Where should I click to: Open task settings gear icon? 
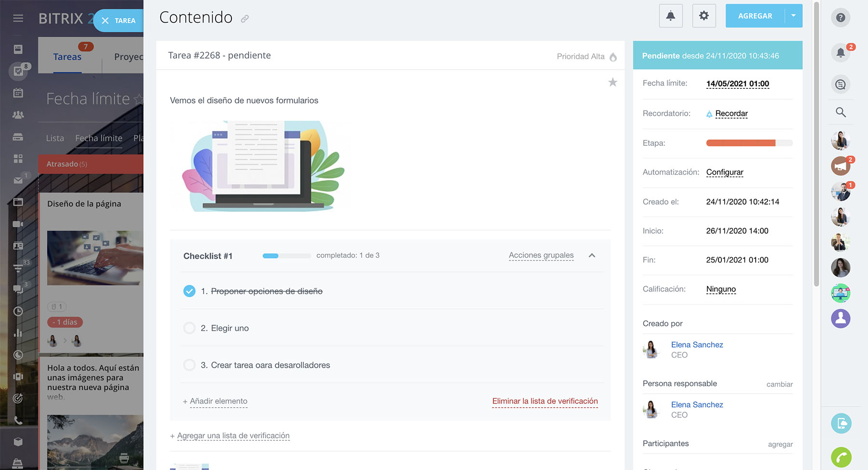pos(704,16)
